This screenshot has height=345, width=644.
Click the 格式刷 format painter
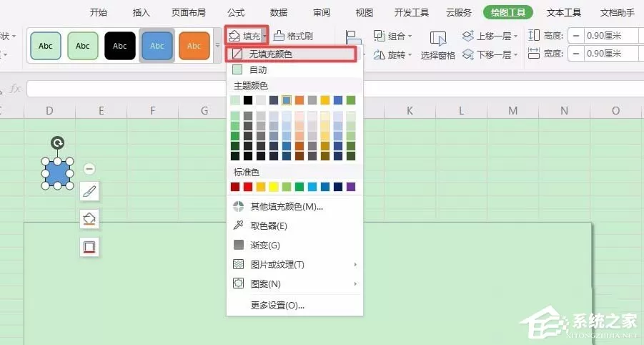click(x=293, y=36)
